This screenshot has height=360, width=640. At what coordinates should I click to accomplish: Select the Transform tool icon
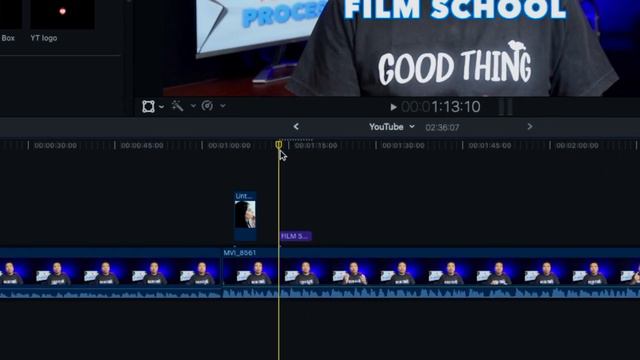click(x=148, y=107)
